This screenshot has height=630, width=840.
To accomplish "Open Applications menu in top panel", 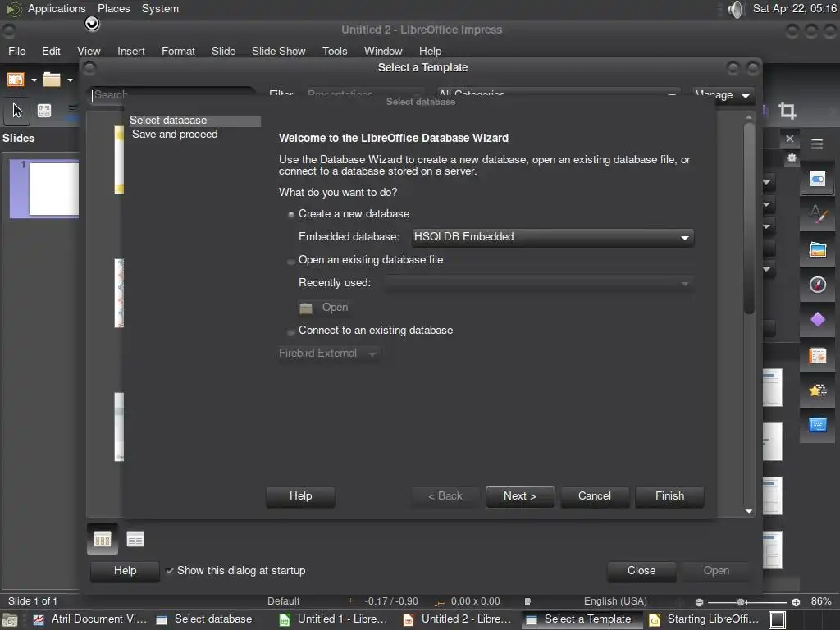I will 57,8.
